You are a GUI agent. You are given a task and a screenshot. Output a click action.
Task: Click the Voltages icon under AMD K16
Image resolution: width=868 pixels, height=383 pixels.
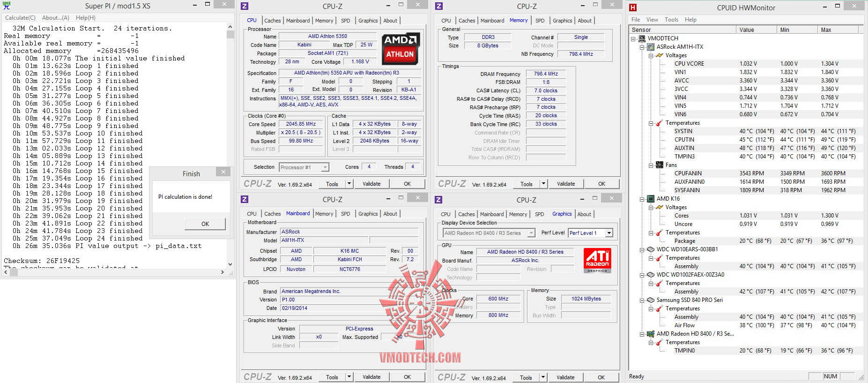click(x=660, y=207)
